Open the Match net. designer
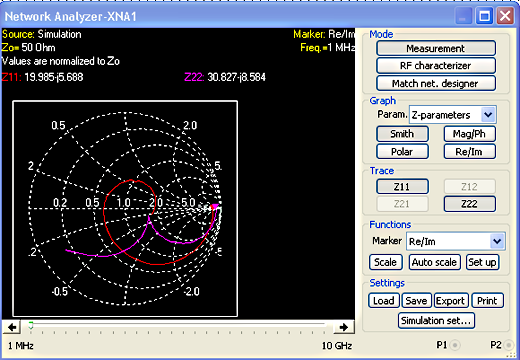The width and height of the screenshot is (520, 360). [x=436, y=83]
